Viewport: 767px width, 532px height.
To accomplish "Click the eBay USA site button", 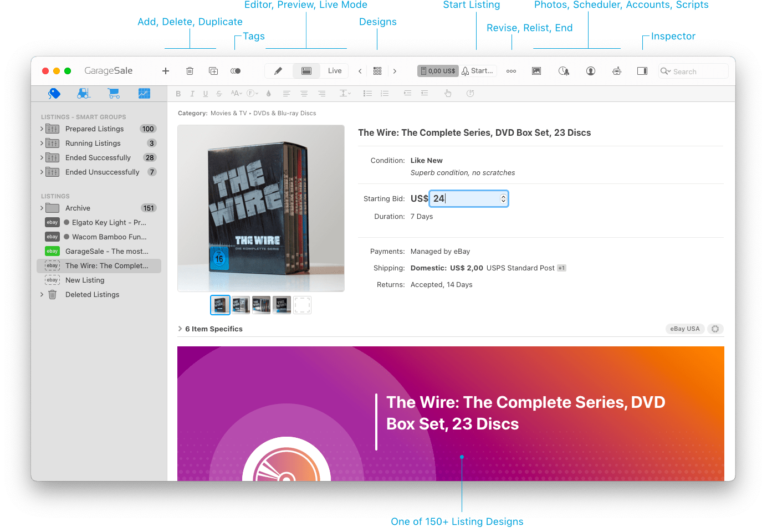I will click(x=685, y=329).
